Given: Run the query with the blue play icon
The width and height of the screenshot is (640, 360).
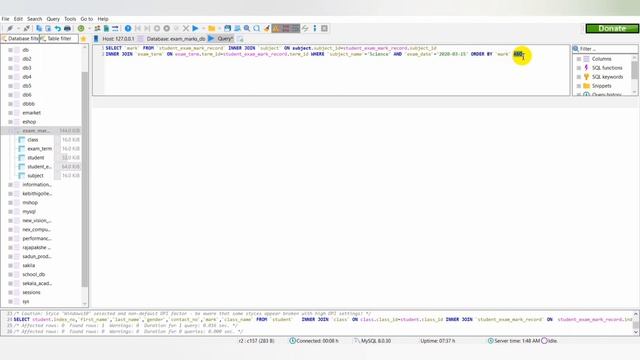Looking at the screenshot, I should 195,29.
